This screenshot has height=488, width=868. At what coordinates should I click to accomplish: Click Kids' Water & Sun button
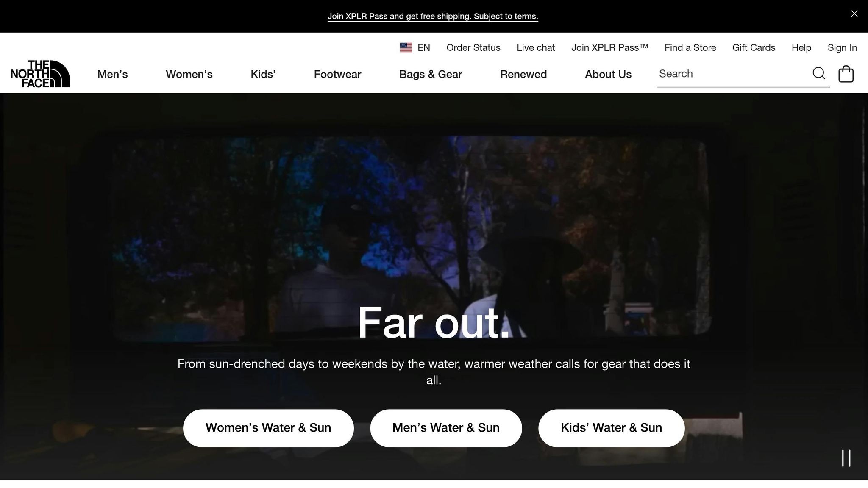[612, 428]
